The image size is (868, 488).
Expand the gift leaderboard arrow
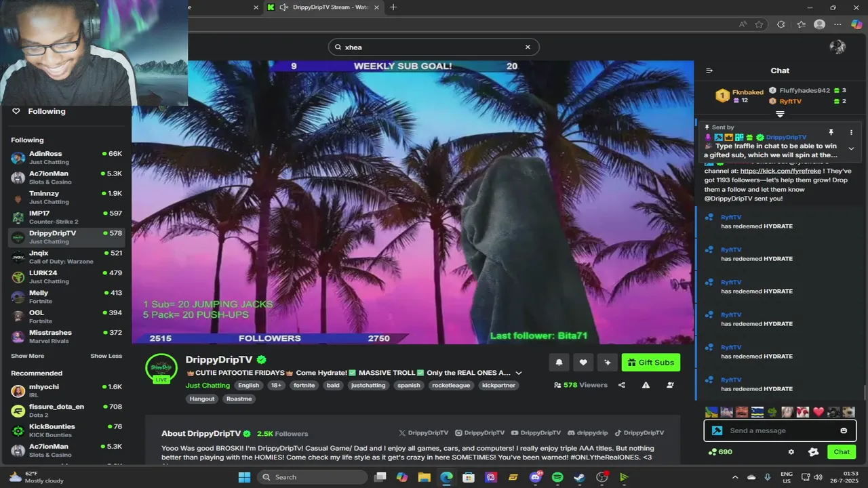click(x=780, y=115)
